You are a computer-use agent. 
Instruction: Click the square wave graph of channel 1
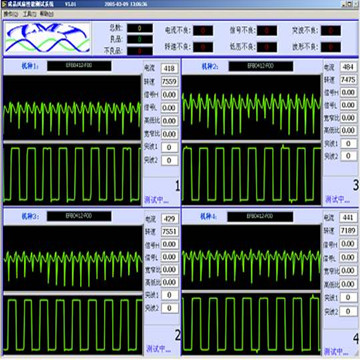click(x=72, y=173)
